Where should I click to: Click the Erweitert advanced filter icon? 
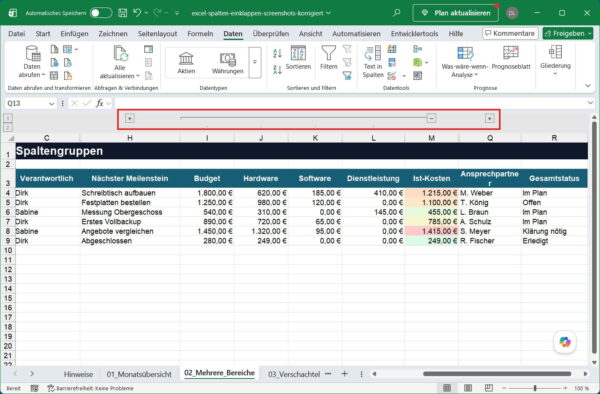click(347, 76)
